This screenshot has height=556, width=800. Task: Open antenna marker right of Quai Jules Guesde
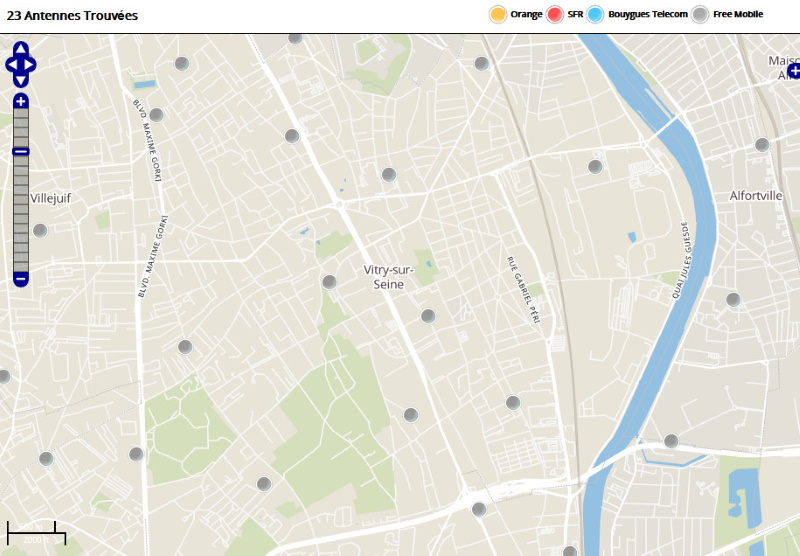tap(733, 299)
